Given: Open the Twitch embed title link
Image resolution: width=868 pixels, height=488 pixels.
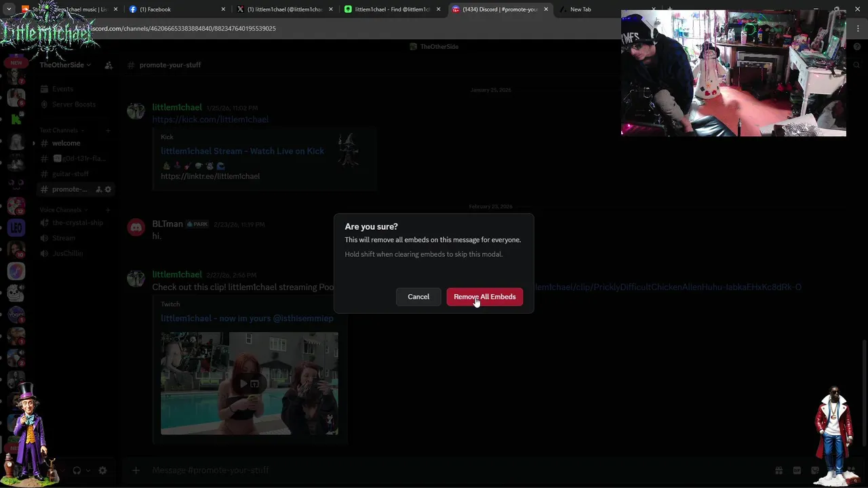Looking at the screenshot, I should point(247,318).
